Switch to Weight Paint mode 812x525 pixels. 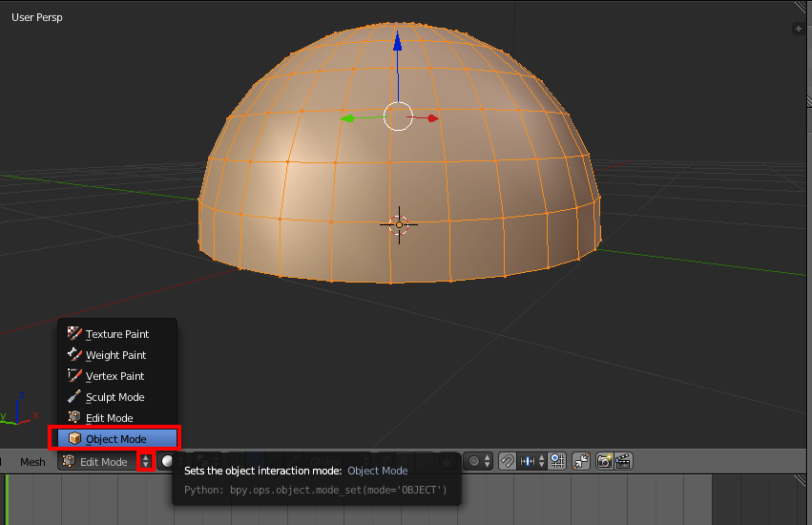[x=117, y=355]
